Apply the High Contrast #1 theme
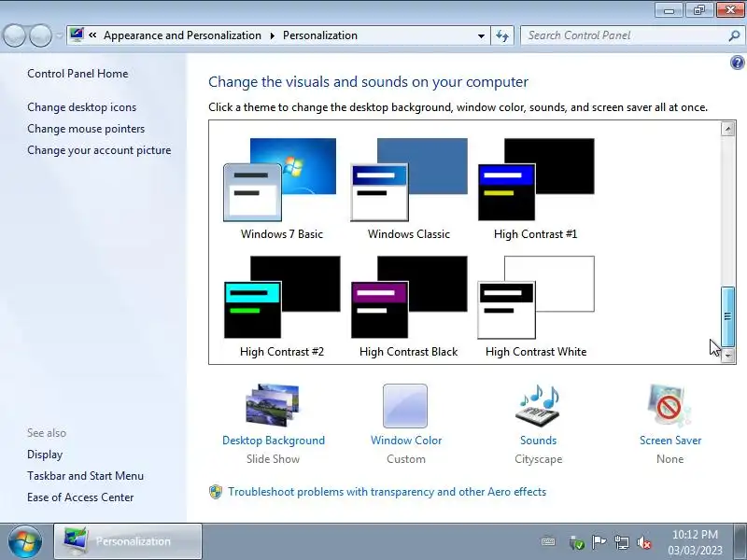The width and height of the screenshot is (747, 560). [x=535, y=189]
